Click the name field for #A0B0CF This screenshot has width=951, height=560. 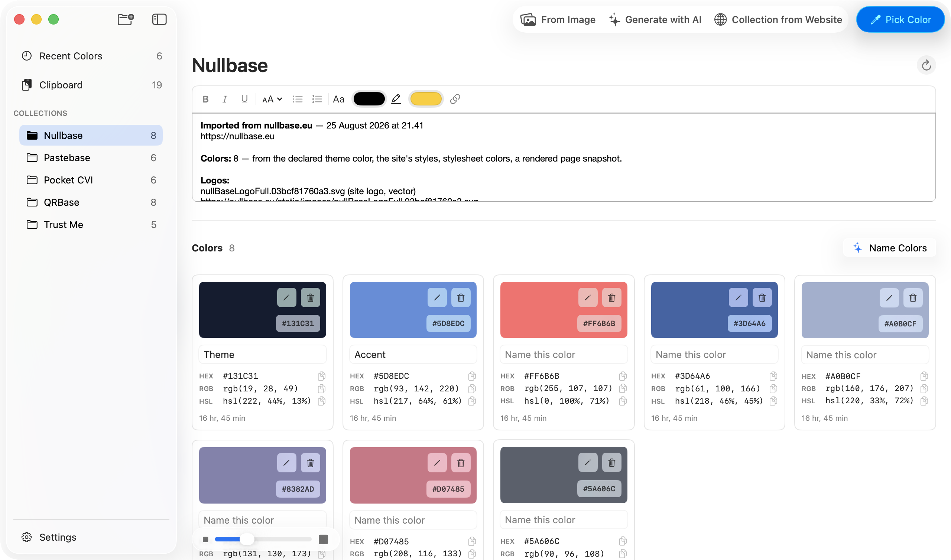(x=864, y=355)
